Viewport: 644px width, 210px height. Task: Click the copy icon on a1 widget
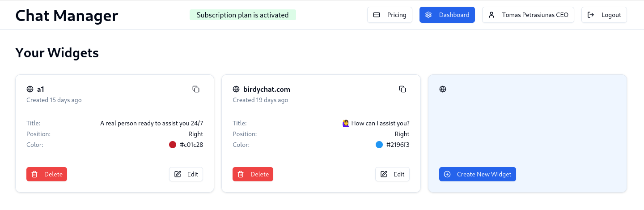coord(196,89)
